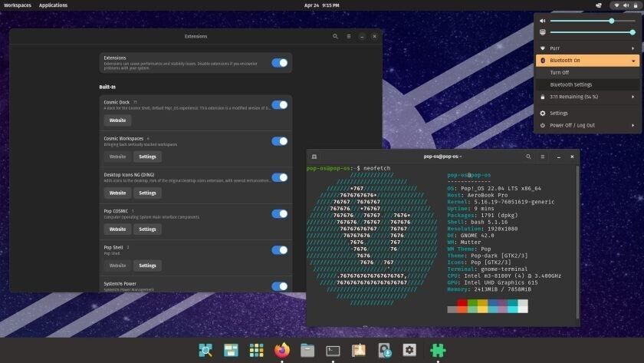Expand the Purr Wi-Fi submenu

[x=588, y=48]
